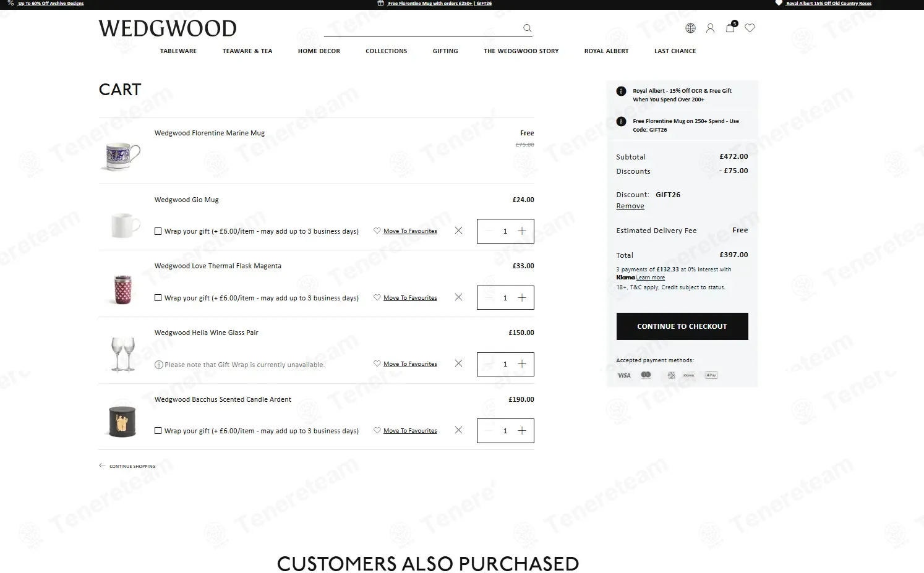Increase quantity of Wedgwood Gio Mug
Viewport: 924px width, 573px height.
[x=522, y=231]
